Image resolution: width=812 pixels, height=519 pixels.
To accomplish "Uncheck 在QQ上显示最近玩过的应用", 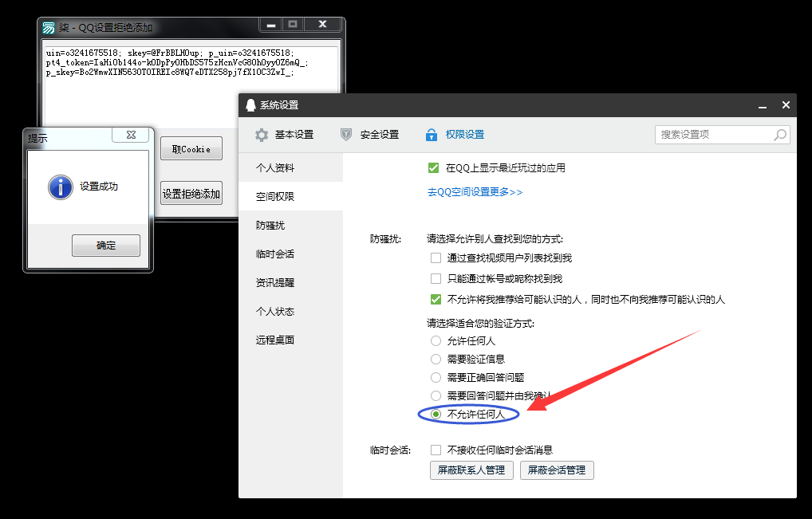I will [433, 167].
